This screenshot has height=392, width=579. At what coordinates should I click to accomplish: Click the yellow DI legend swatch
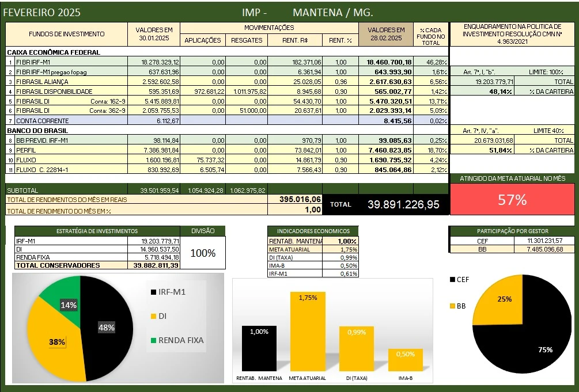click(x=153, y=316)
